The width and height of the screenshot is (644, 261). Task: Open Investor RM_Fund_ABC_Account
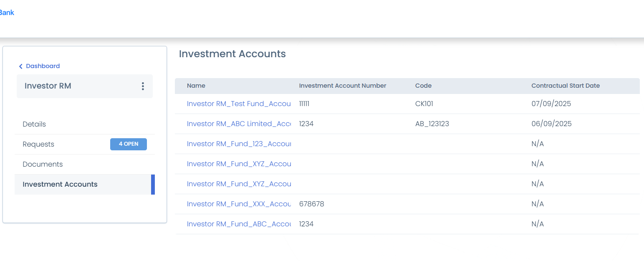click(239, 224)
